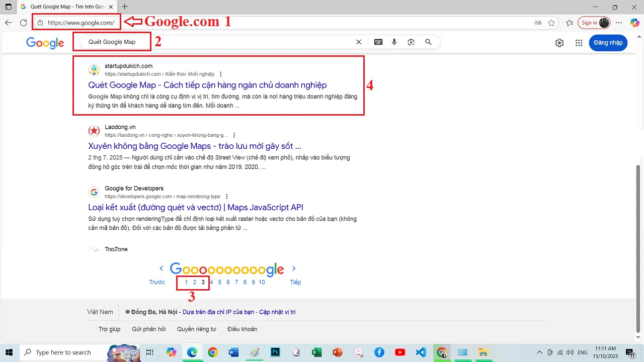The height and width of the screenshot is (362, 644).
Task: Open Windows Start menu
Action: click(x=10, y=352)
